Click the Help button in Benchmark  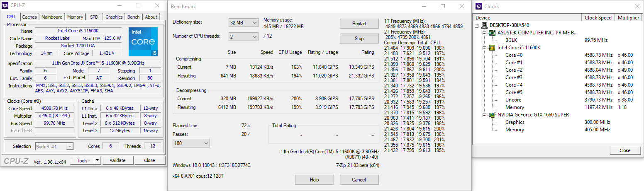[x=315, y=180]
